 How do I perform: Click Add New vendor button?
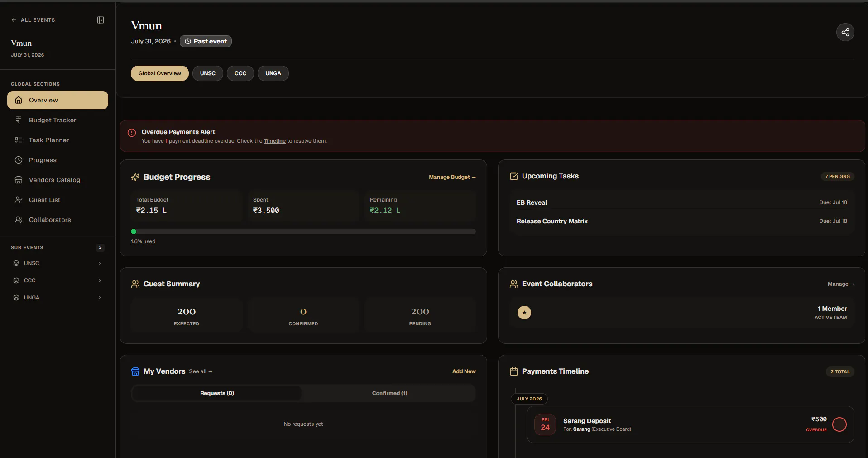click(464, 371)
